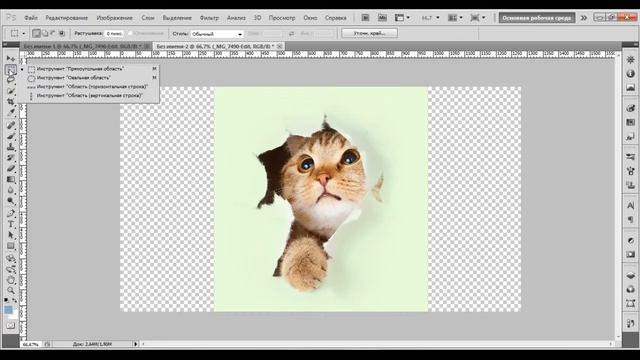Select the Clone Stamp tool

point(11,147)
